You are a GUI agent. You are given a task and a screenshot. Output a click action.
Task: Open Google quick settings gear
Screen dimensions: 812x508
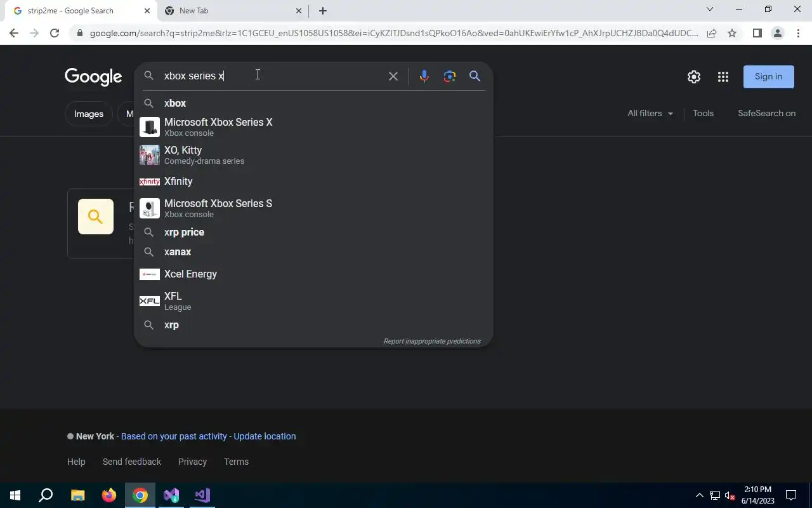click(x=694, y=77)
